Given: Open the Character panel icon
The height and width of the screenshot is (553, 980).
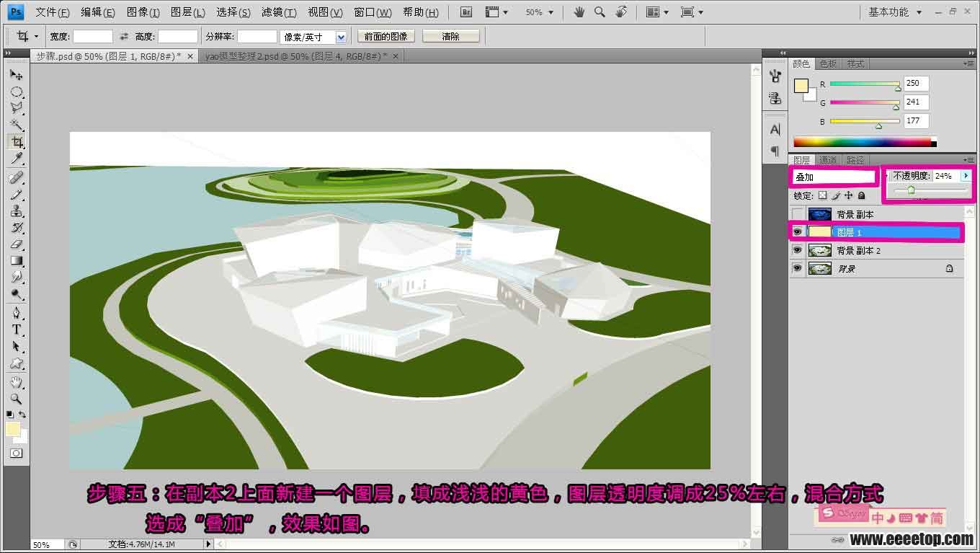Looking at the screenshot, I should (x=775, y=130).
